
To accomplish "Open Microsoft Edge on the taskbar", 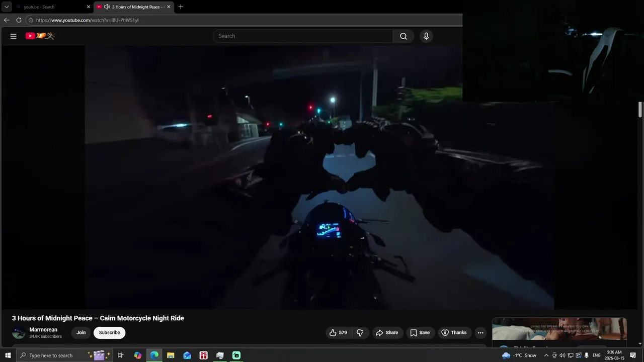I will (154, 355).
